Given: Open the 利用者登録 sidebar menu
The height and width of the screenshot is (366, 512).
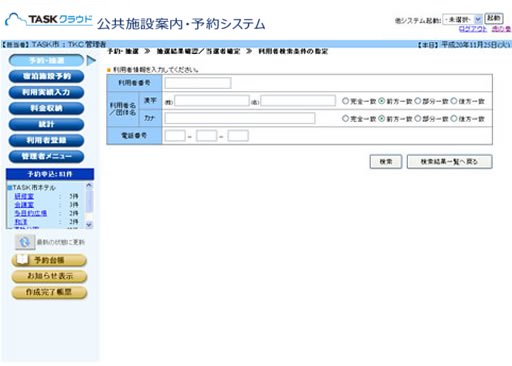Looking at the screenshot, I should pyautogui.click(x=46, y=140).
